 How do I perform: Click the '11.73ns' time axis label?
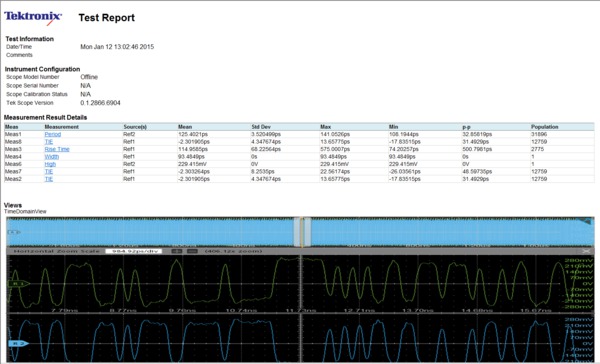[x=301, y=310]
